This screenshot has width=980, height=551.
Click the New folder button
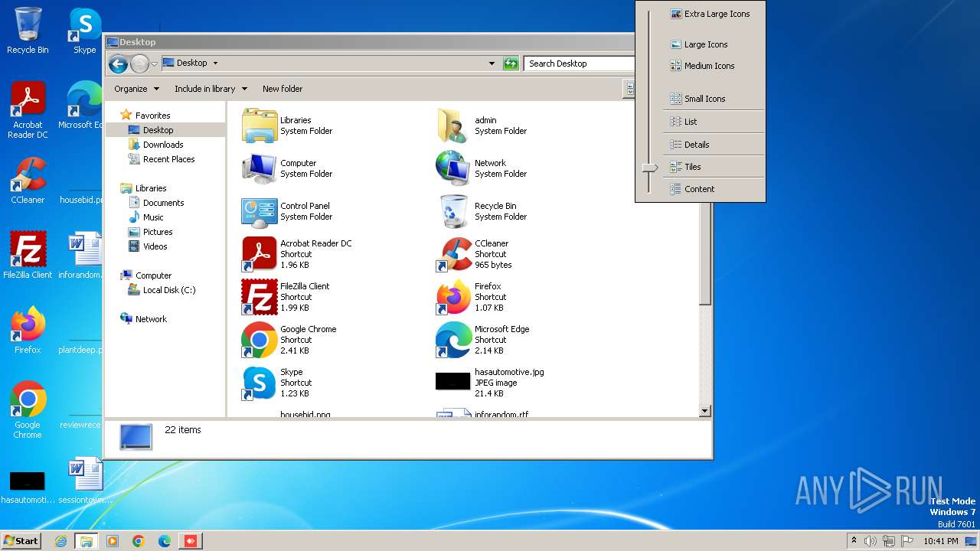click(283, 89)
